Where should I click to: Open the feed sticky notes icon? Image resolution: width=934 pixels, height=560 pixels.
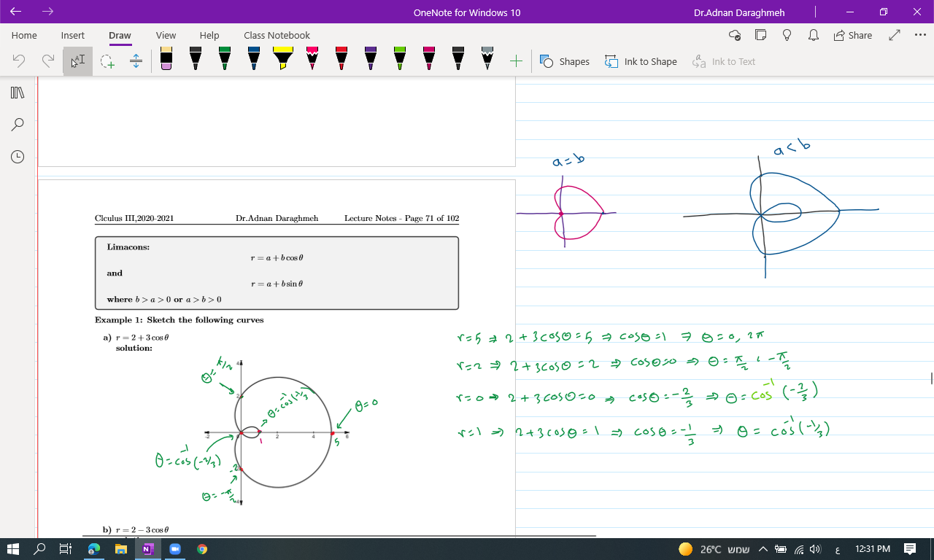click(760, 35)
